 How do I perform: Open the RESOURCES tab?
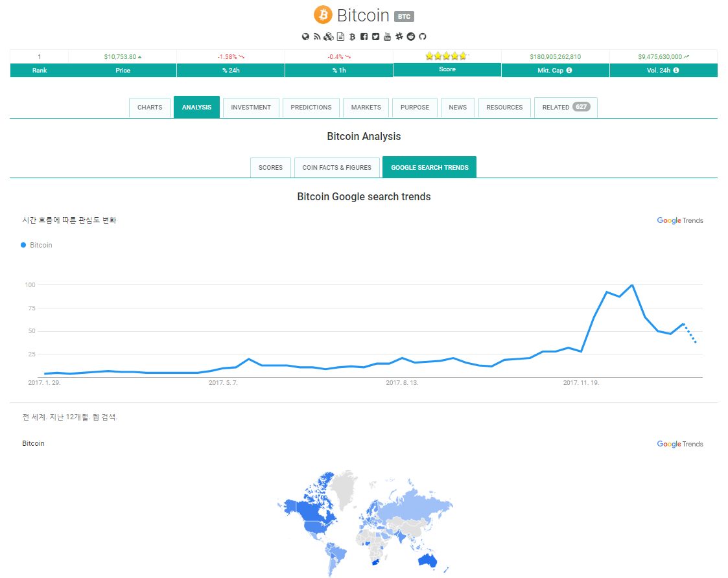coord(505,108)
